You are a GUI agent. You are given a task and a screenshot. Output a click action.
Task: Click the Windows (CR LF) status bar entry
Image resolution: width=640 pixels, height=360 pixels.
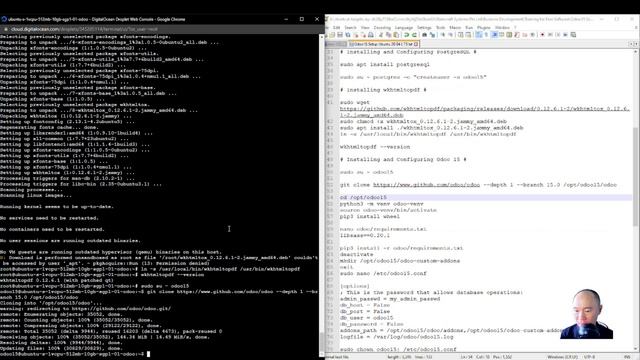coord(562,357)
